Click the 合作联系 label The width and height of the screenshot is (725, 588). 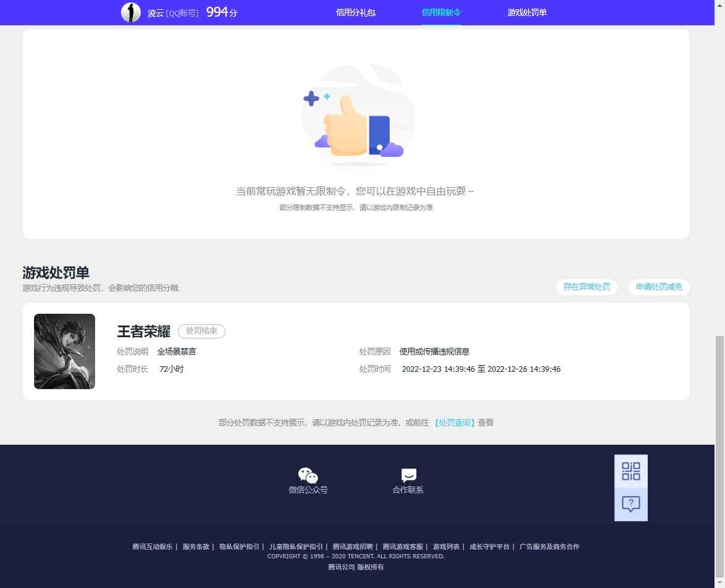click(408, 490)
